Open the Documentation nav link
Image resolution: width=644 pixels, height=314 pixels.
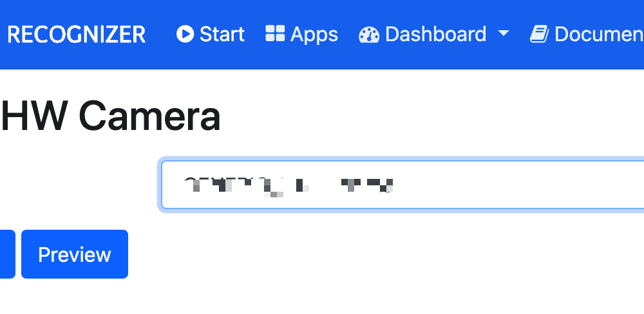click(x=587, y=34)
